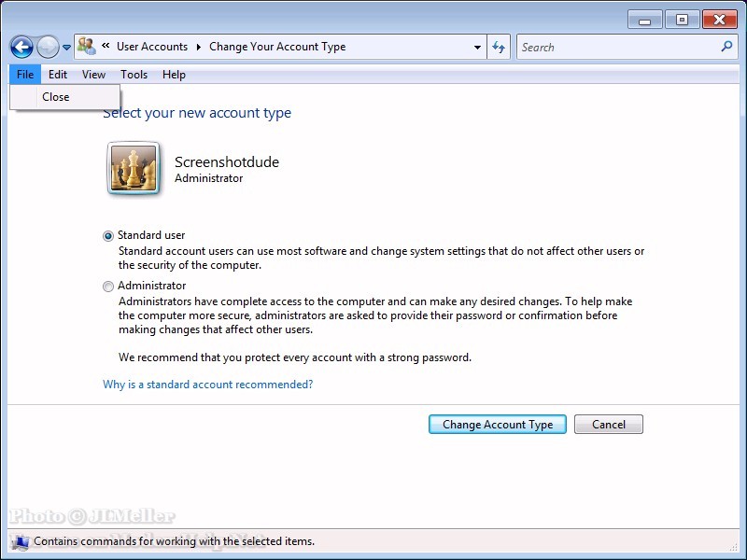Open the Tools menu
Screen dimensions: 747x560
click(134, 75)
